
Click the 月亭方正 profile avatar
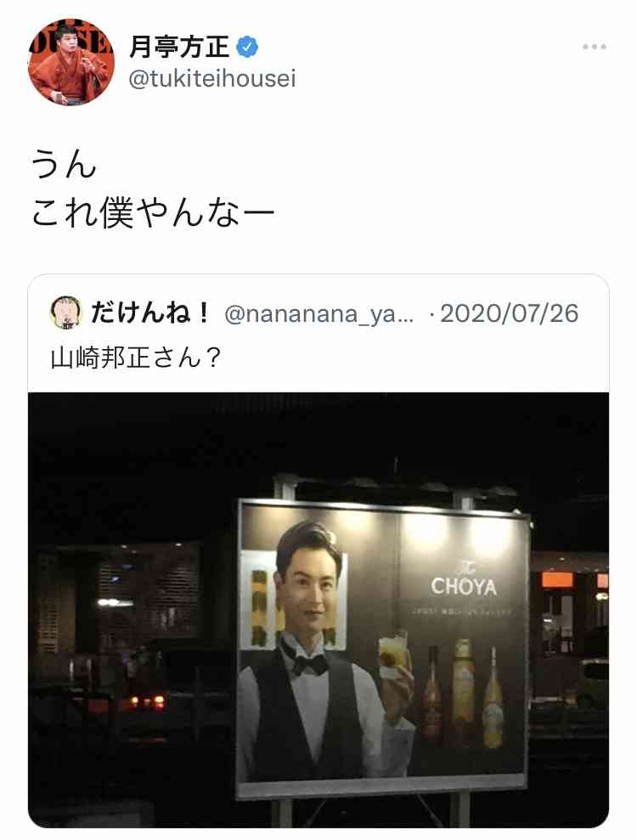70,62
